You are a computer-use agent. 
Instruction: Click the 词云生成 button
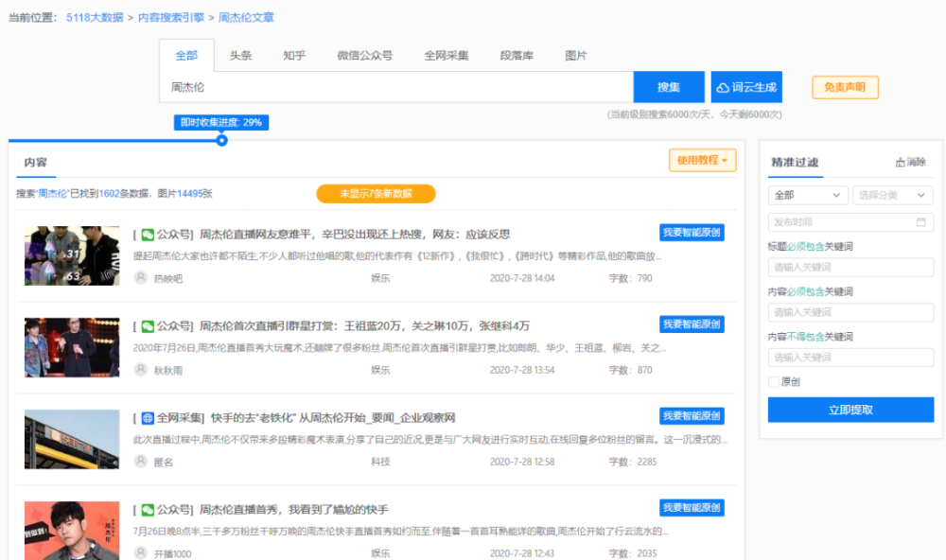(746, 87)
